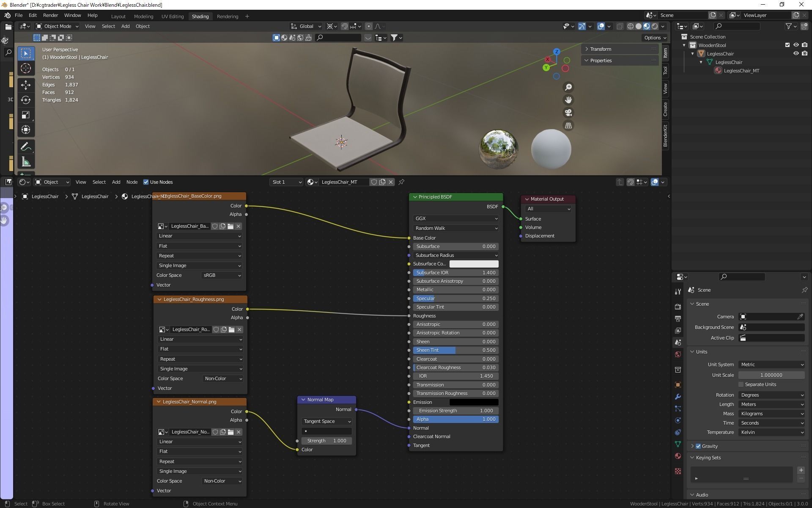The height and width of the screenshot is (508, 812).
Task: Click the Measure ruler tool
Action: click(x=26, y=162)
